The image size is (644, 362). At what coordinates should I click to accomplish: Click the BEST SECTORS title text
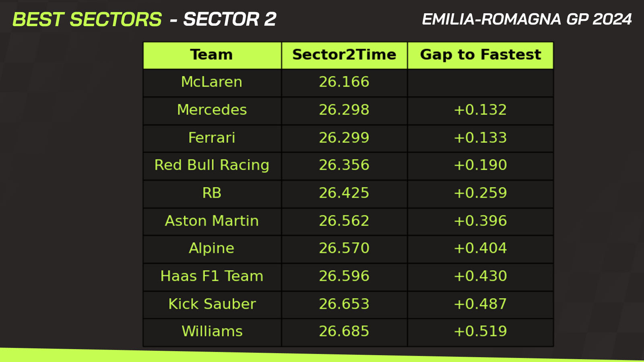87,19
